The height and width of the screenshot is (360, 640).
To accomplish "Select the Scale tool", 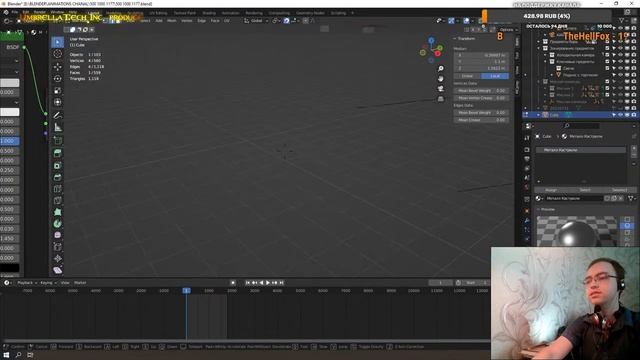I will pos(58,91).
